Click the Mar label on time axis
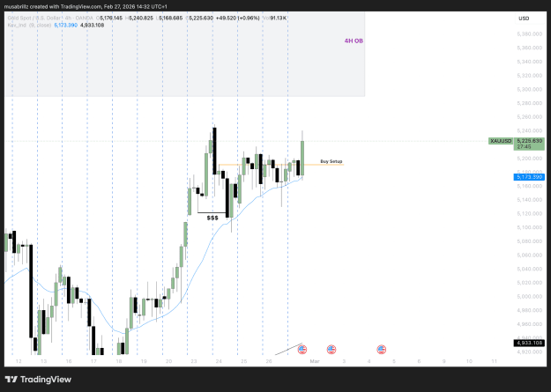551x392 pixels. click(315, 361)
